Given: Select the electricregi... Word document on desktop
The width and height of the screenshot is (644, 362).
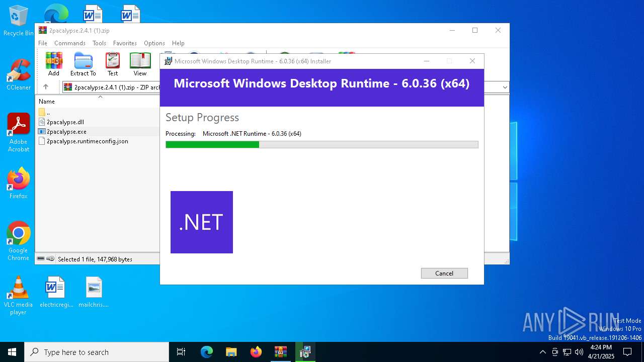Looking at the screenshot, I should point(56,292).
